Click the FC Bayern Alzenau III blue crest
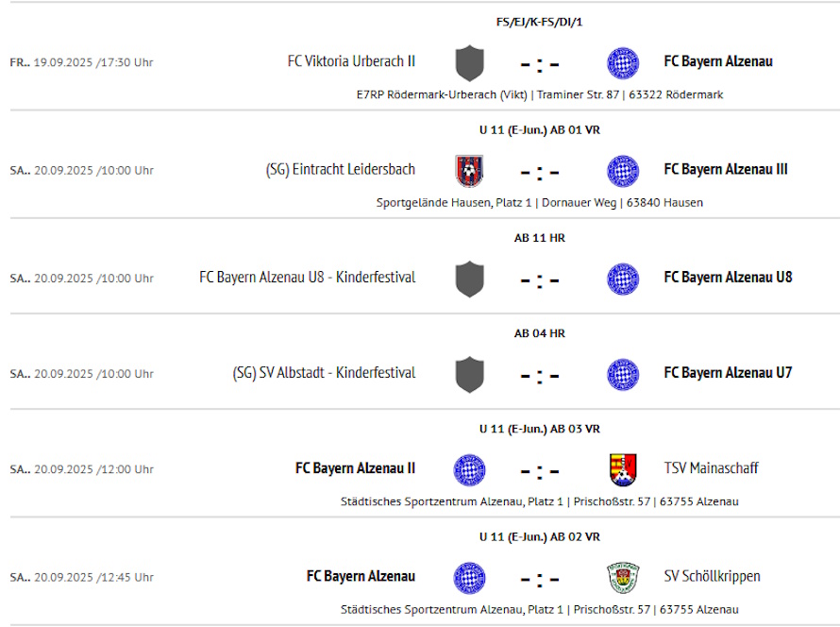 (623, 171)
